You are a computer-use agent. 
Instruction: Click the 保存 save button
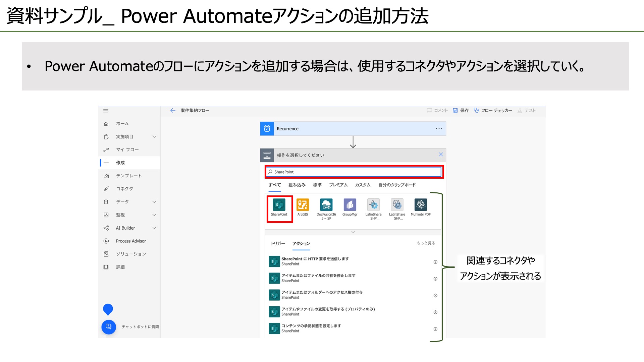coord(461,110)
